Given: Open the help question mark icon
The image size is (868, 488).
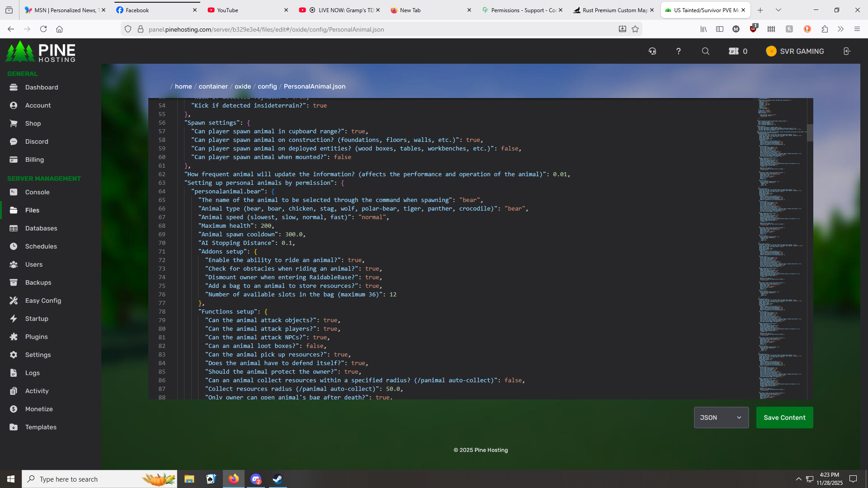Looking at the screenshot, I should [678, 51].
